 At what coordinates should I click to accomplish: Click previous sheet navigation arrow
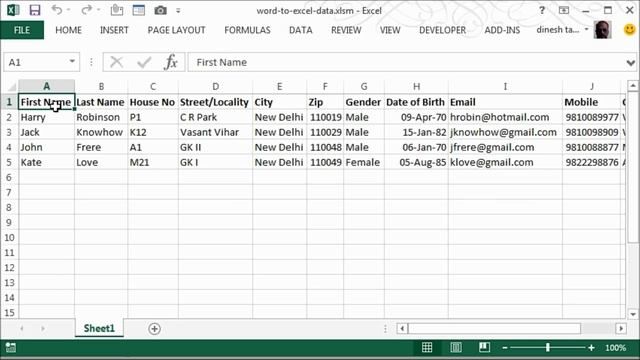22,329
